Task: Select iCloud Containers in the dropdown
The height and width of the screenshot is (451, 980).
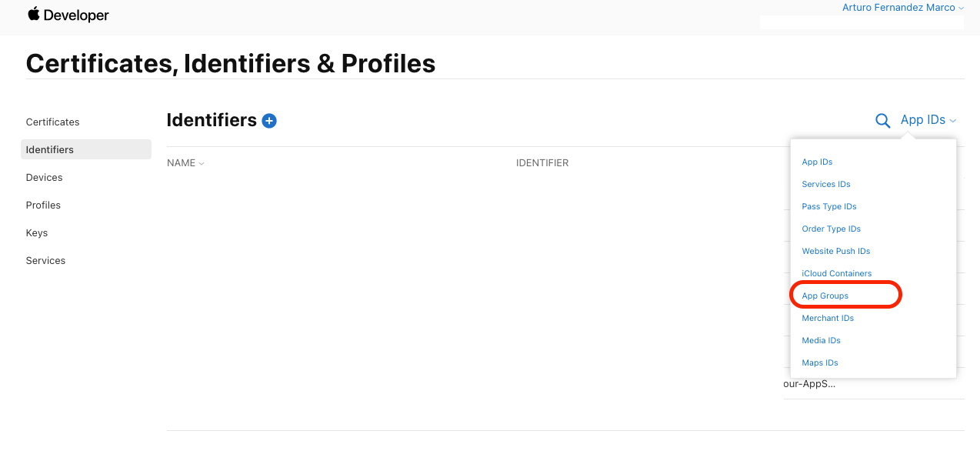Action: (836, 273)
